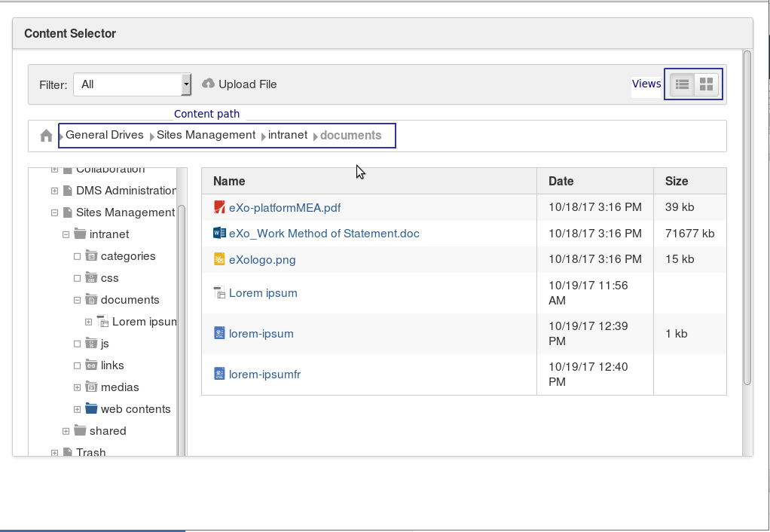Image resolution: width=770 pixels, height=532 pixels.
Task: Open eXo_Work Method of Statement.doc link
Action: [324, 233]
